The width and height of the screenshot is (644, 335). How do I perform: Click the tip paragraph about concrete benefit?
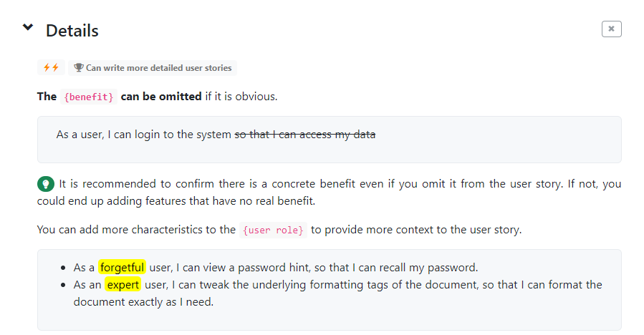click(x=329, y=192)
